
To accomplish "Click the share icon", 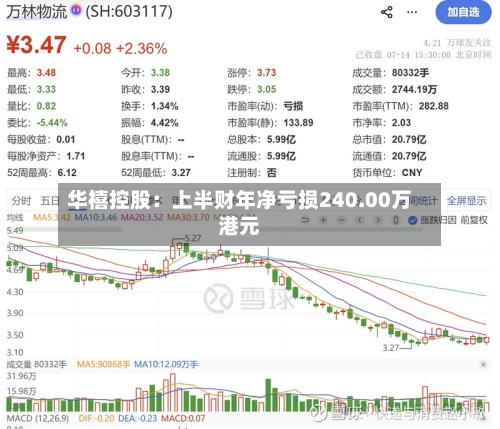I will coord(387,13).
